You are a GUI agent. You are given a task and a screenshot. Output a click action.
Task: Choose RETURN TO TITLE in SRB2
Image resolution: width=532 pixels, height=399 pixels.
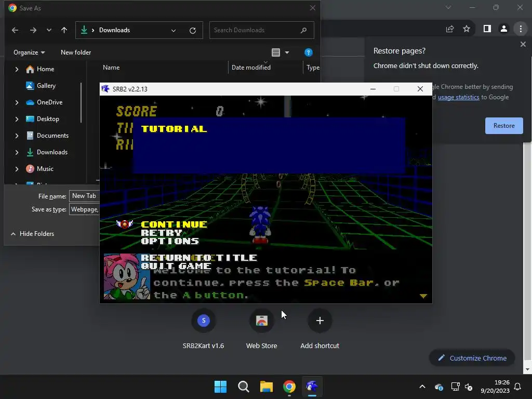(x=199, y=258)
